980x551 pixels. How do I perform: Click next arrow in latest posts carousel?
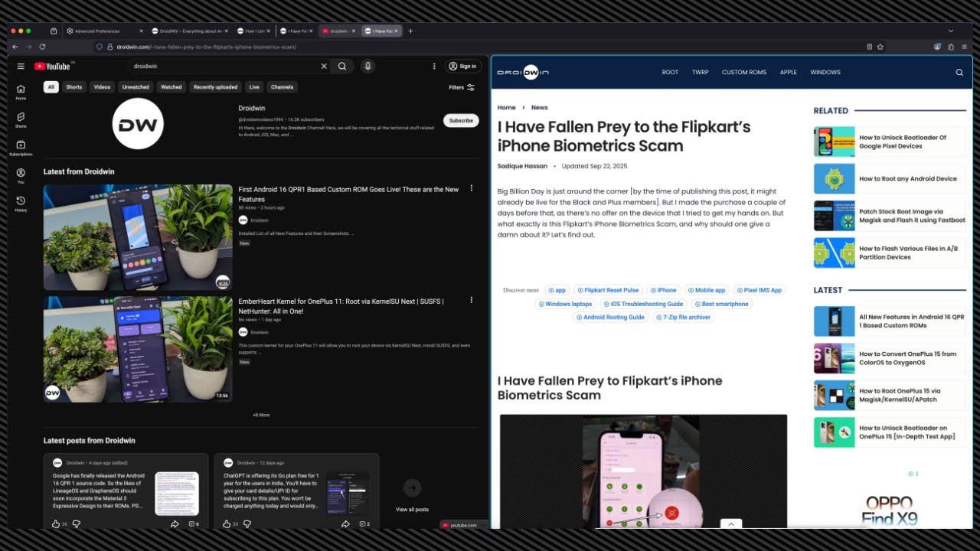coord(412,487)
